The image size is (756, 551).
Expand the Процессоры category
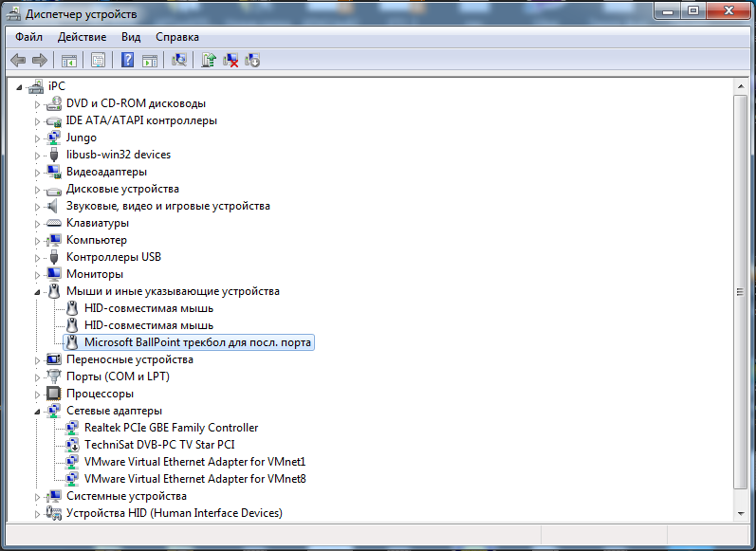coord(37,395)
